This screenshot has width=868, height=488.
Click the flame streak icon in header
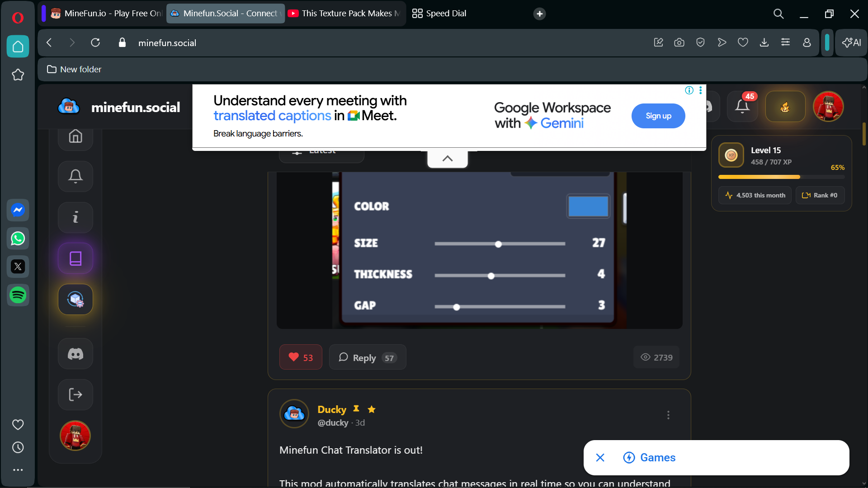pyautogui.click(x=785, y=107)
